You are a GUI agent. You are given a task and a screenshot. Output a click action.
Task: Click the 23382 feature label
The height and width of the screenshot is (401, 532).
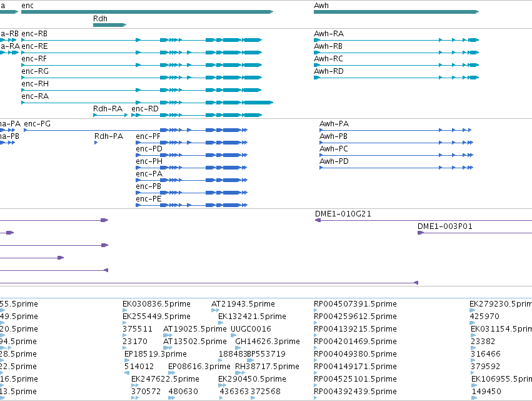coord(483,342)
